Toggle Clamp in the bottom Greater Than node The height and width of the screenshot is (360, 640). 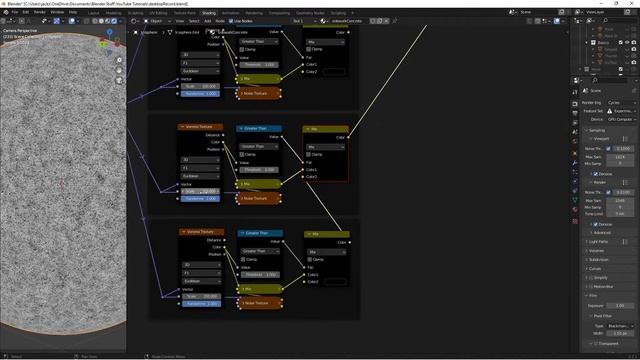[x=243, y=260]
